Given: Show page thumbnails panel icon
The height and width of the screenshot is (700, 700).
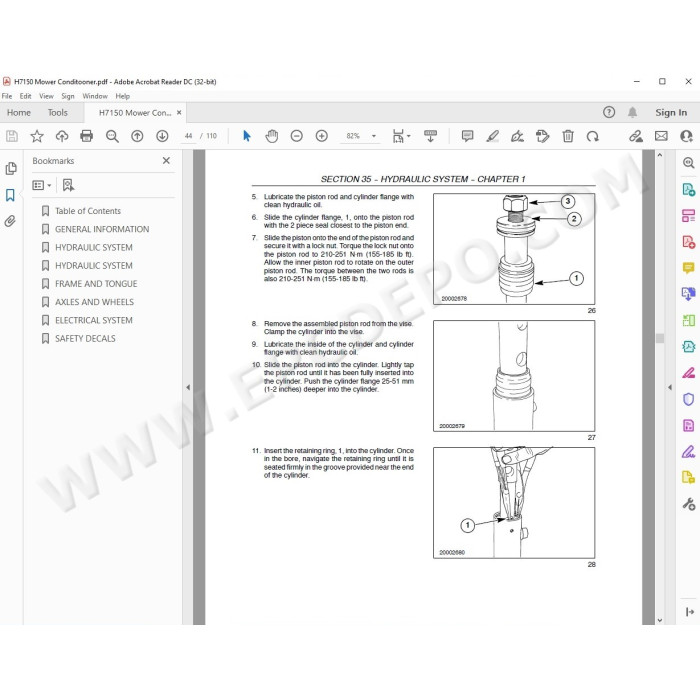Looking at the screenshot, I should [x=11, y=169].
